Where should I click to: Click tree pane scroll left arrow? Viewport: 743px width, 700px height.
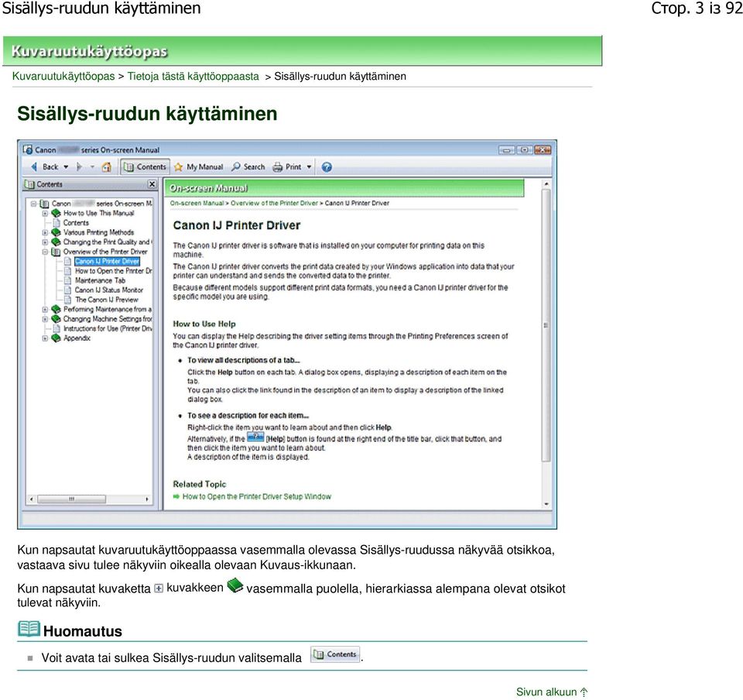point(31,499)
